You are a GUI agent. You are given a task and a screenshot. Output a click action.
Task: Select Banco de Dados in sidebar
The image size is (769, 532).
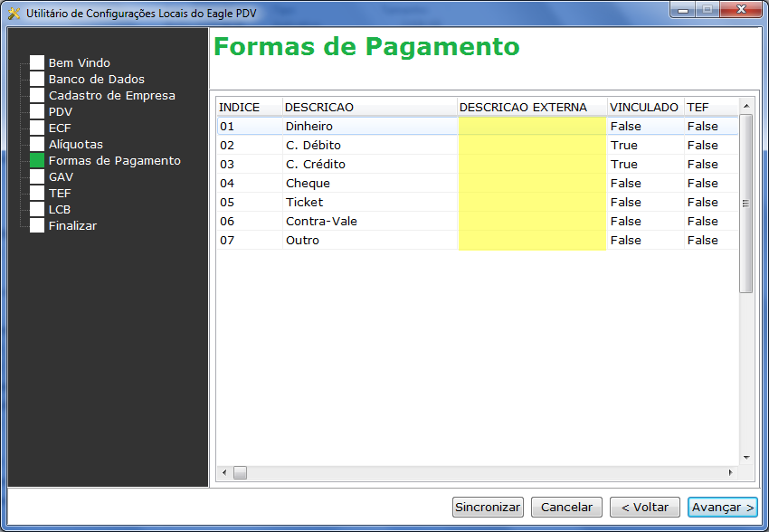tap(97, 79)
